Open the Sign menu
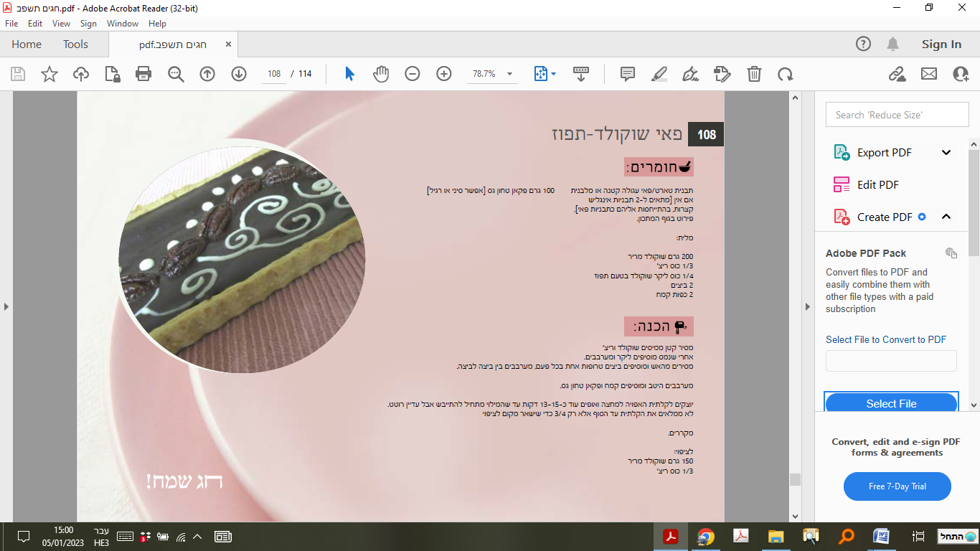 (x=88, y=24)
